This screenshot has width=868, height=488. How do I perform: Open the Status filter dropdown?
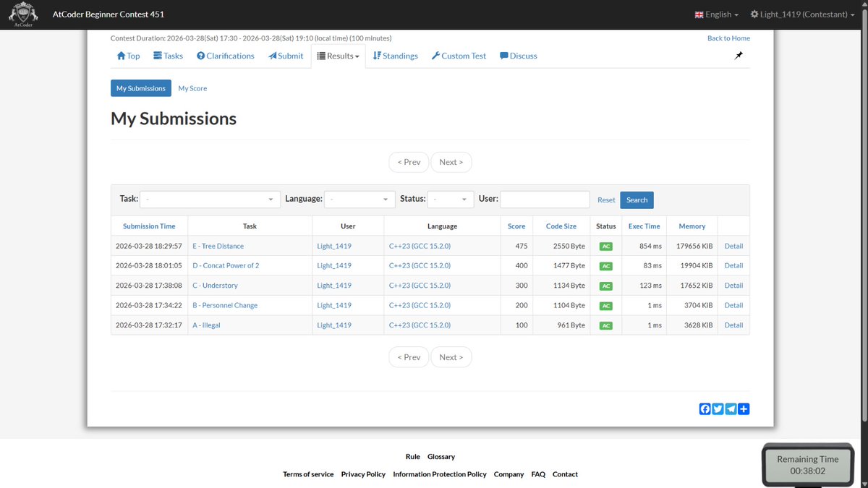(451, 200)
